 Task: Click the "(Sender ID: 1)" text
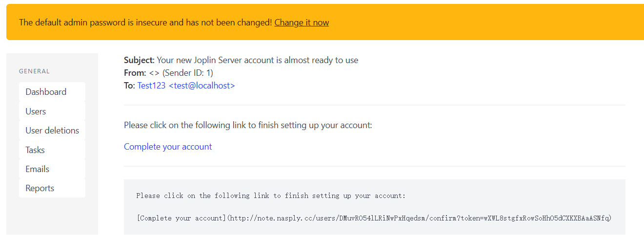(188, 73)
